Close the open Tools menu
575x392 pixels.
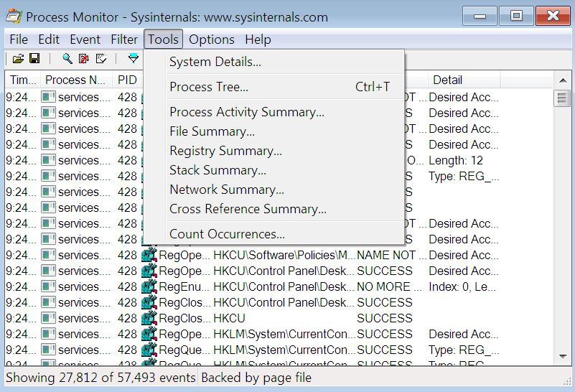(x=163, y=39)
